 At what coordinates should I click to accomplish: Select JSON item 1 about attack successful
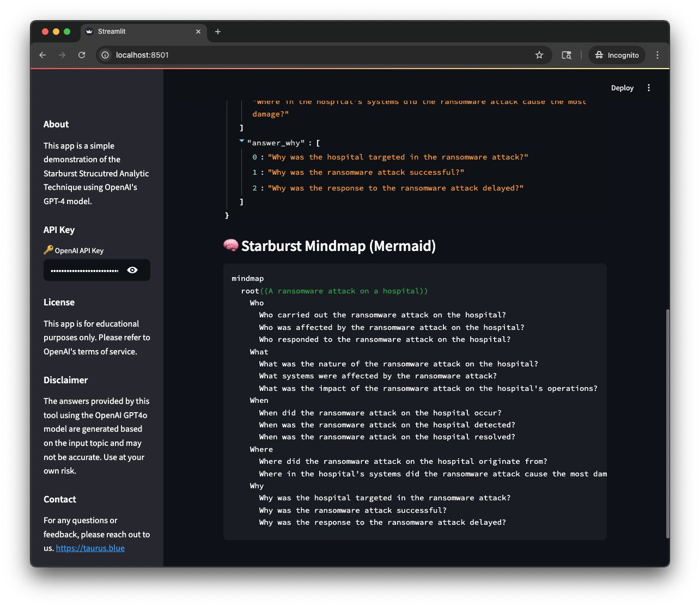click(358, 172)
